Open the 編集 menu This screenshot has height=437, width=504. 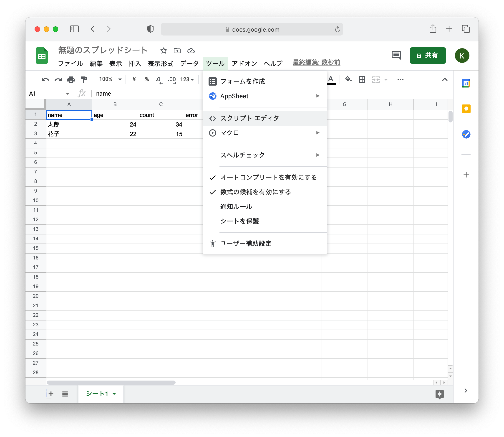[x=96, y=64]
